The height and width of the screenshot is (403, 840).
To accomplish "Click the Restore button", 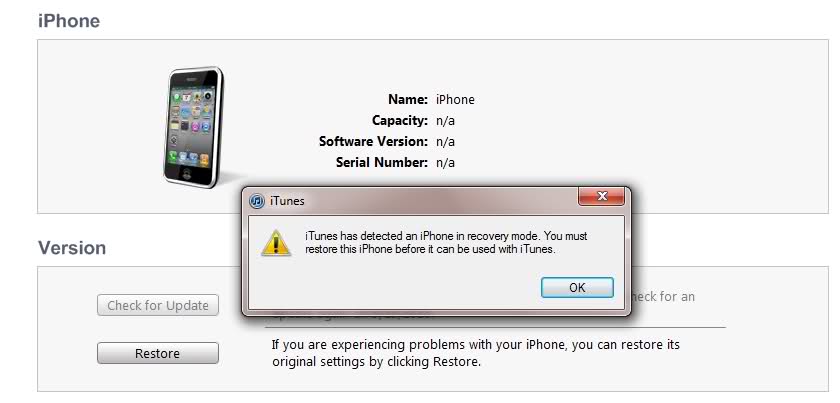I will (x=158, y=353).
